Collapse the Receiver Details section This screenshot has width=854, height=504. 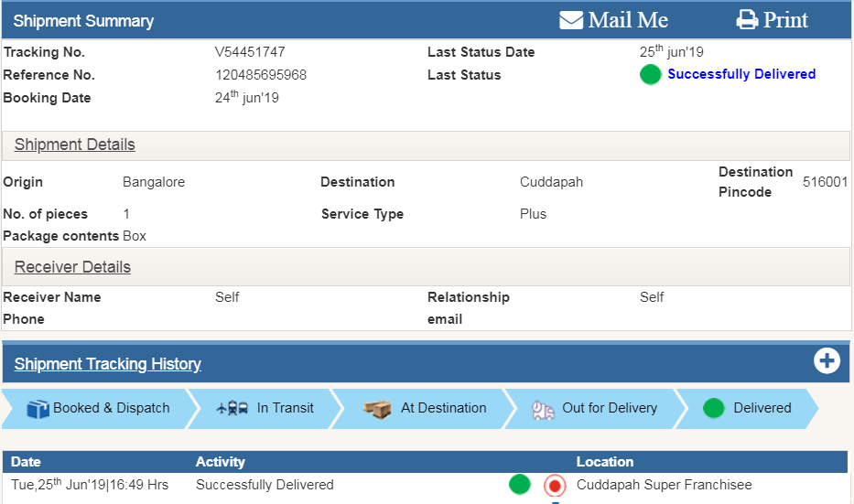tap(72, 267)
